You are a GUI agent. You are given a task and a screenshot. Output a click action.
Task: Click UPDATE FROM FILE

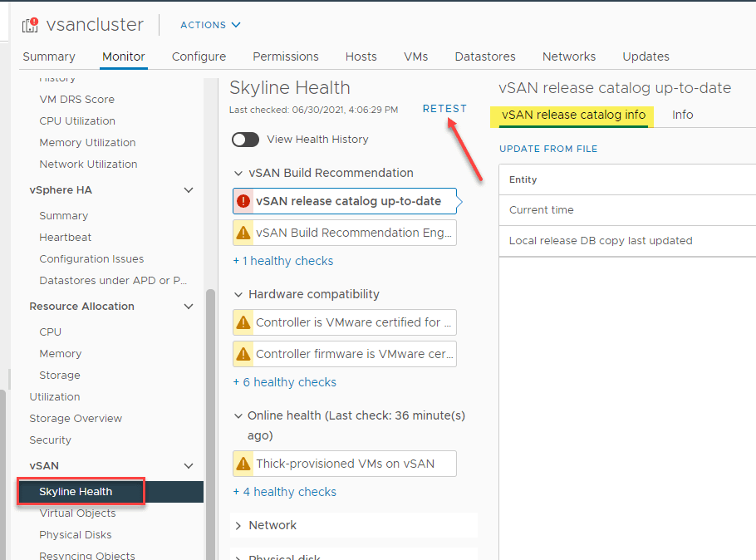pyautogui.click(x=548, y=149)
